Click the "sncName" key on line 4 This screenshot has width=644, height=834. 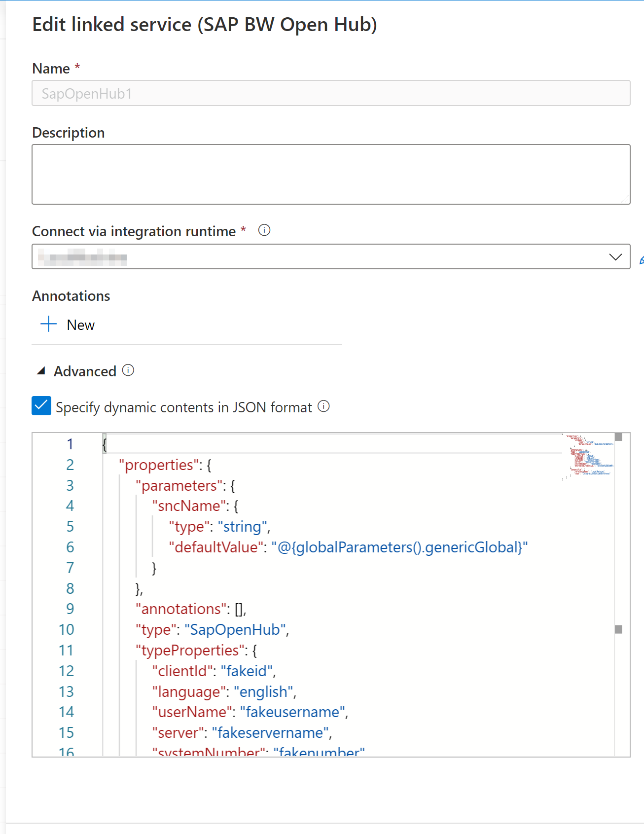189,506
